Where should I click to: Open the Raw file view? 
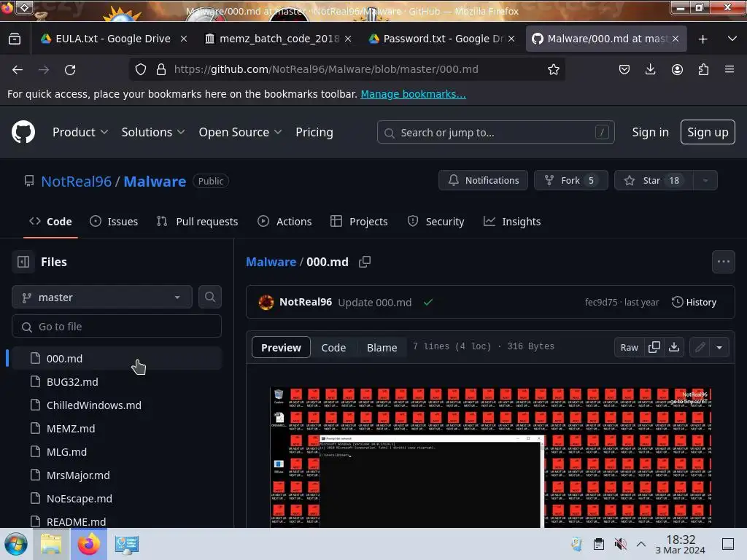tap(629, 347)
